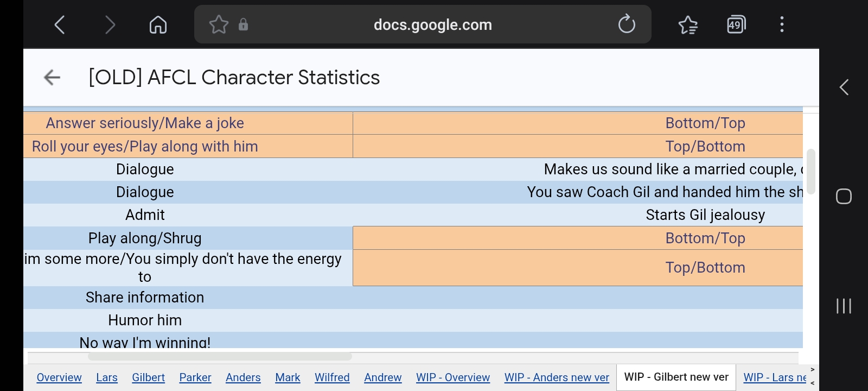Click the back arrow beside document title
This screenshot has width=868, height=391.
click(52, 78)
